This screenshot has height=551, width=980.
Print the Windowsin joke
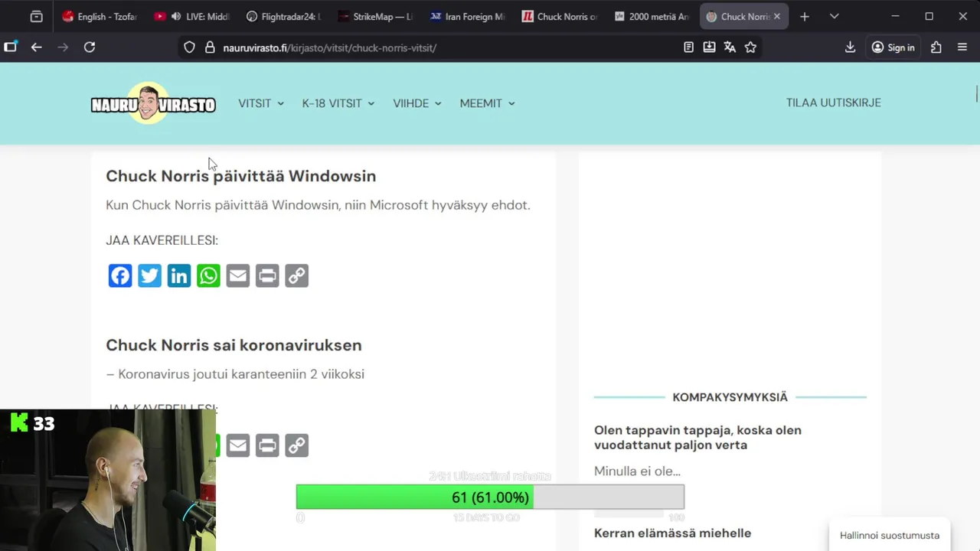point(267,275)
